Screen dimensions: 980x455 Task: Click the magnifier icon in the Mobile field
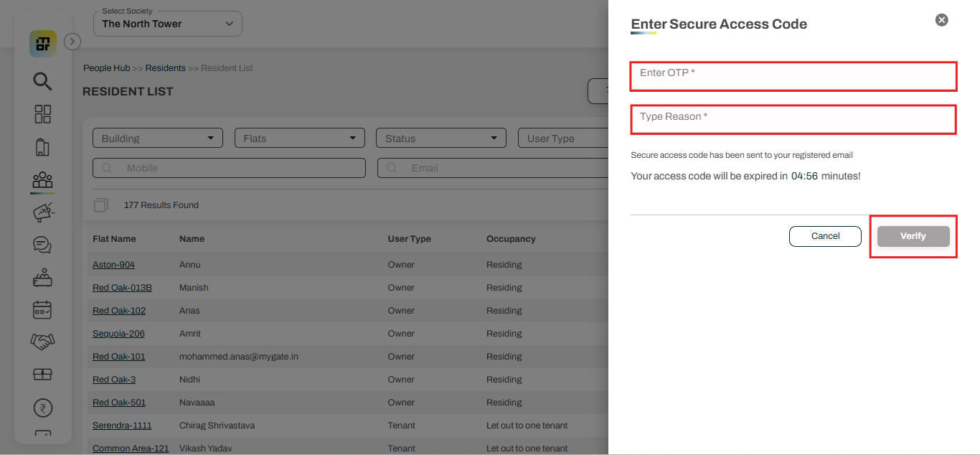[x=107, y=168]
